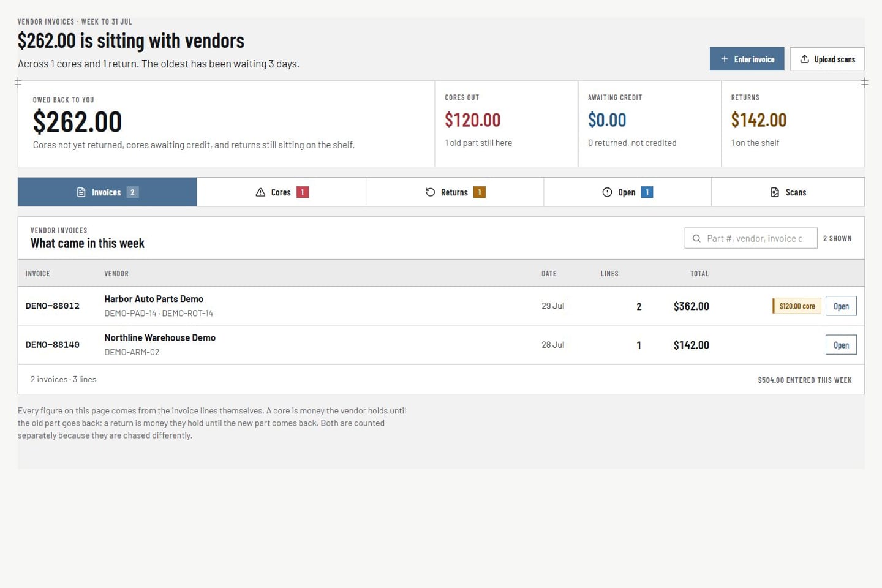
Task: Click the upload arrow icon
Action: pos(805,59)
